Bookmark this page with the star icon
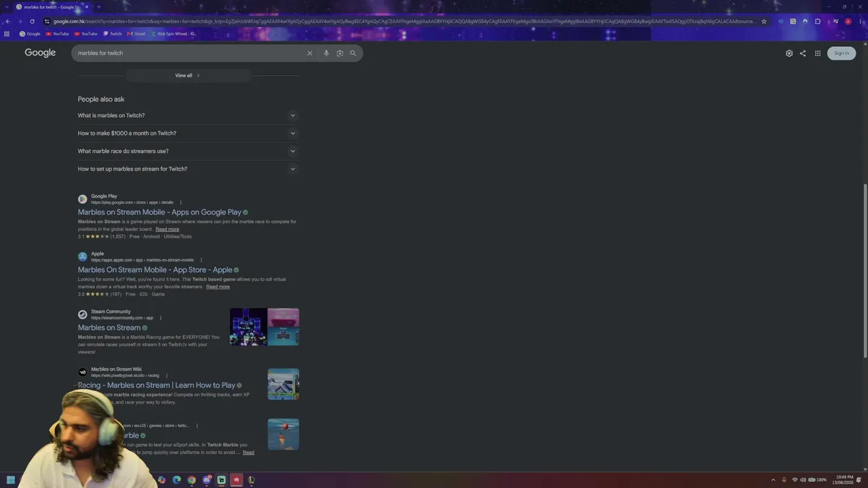868x488 pixels. [x=764, y=21]
